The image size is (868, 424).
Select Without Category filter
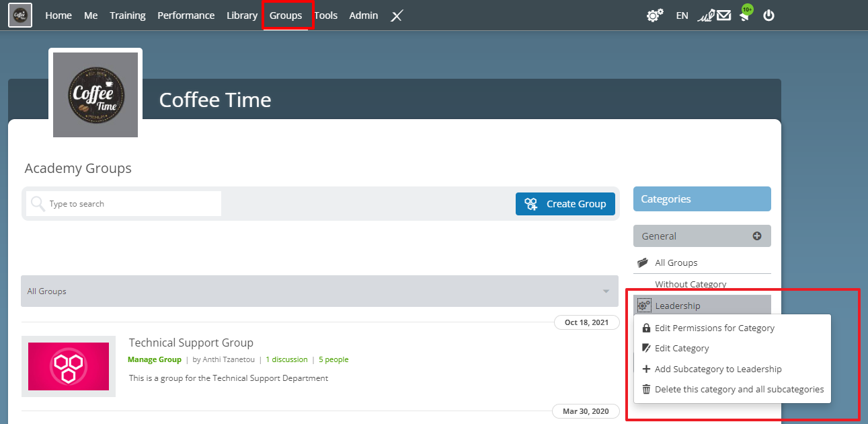[691, 284]
